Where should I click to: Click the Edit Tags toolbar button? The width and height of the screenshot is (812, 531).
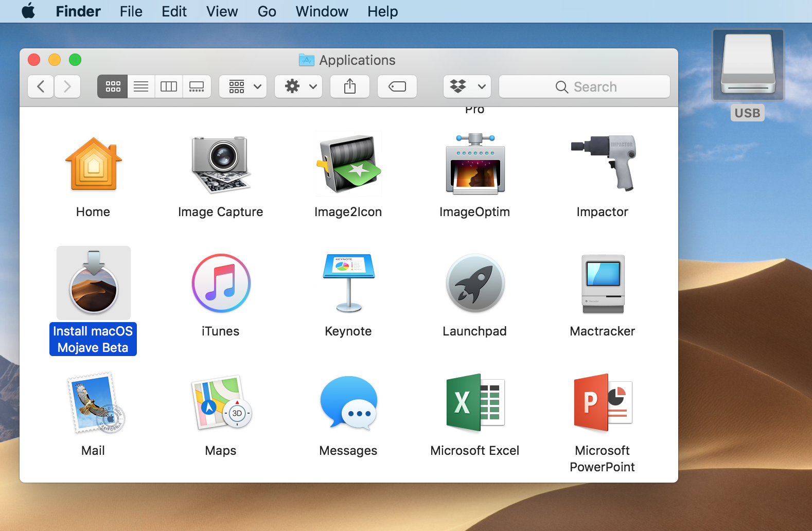[397, 86]
